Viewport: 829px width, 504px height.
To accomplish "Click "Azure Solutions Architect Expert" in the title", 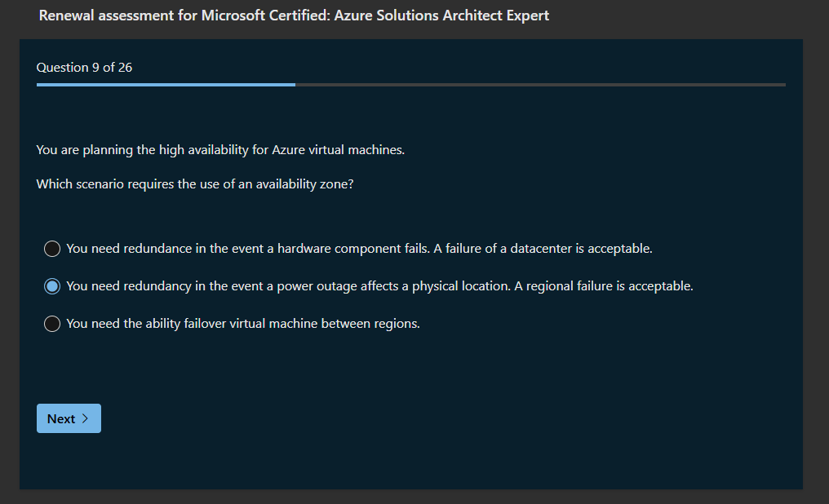I will (x=441, y=15).
